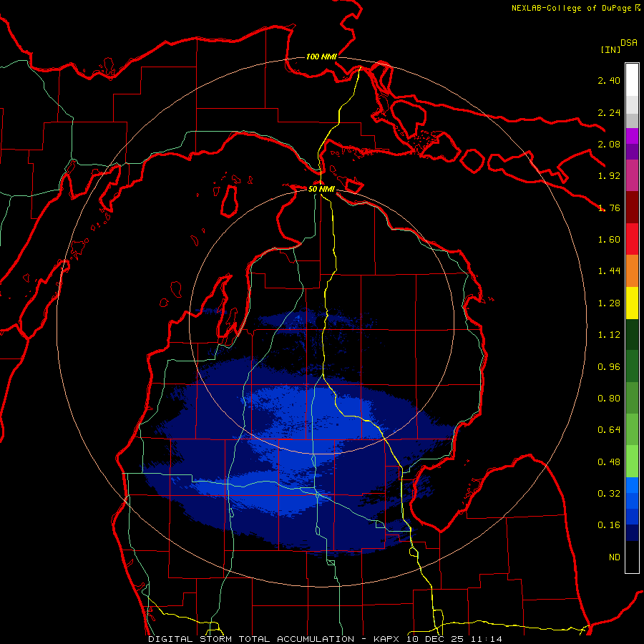Image resolution: width=644 pixels, height=644 pixels.
Task: Click the 1.92 legend value
Action: (x=609, y=176)
